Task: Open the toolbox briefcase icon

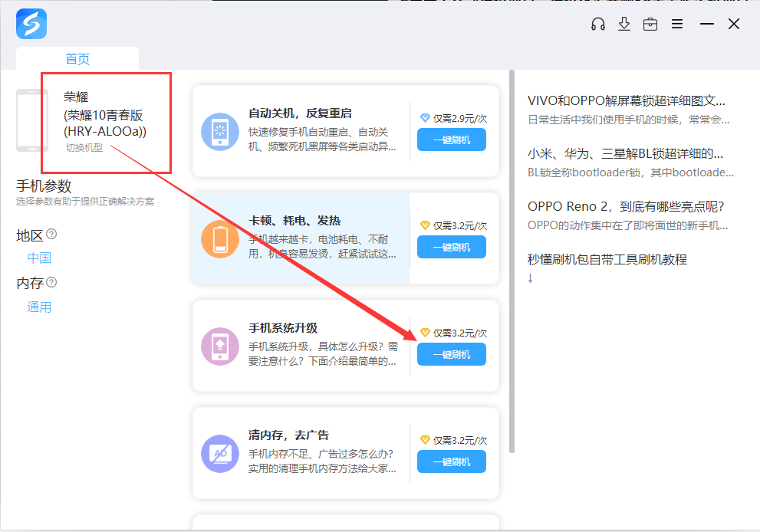Action: (650, 24)
